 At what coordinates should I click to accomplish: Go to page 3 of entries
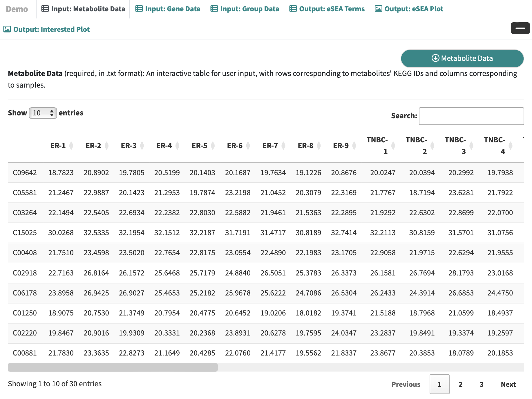[x=481, y=384]
